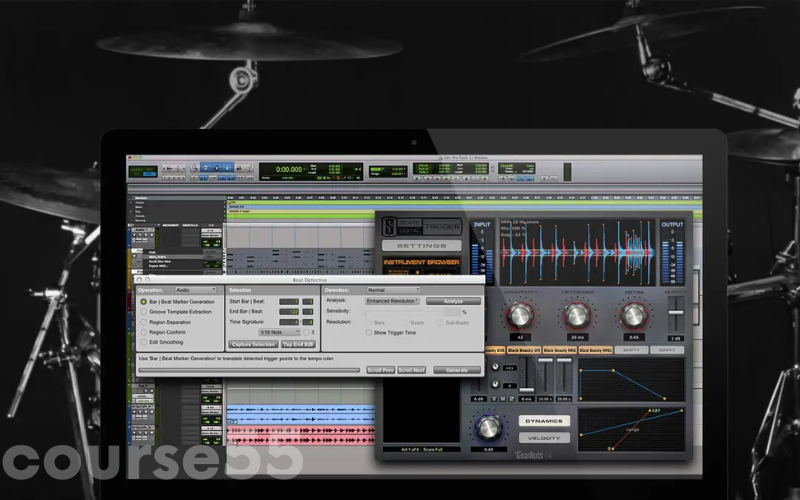Click the Tap End B|B button
800x500 pixels.
298,344
